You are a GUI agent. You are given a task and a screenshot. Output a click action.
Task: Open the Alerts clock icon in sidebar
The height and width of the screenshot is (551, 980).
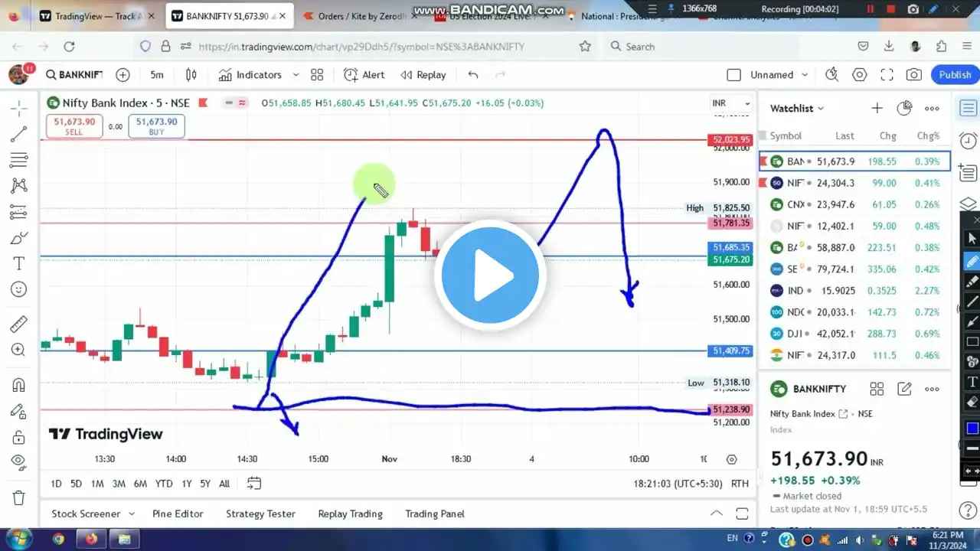(x=968, y=142)
